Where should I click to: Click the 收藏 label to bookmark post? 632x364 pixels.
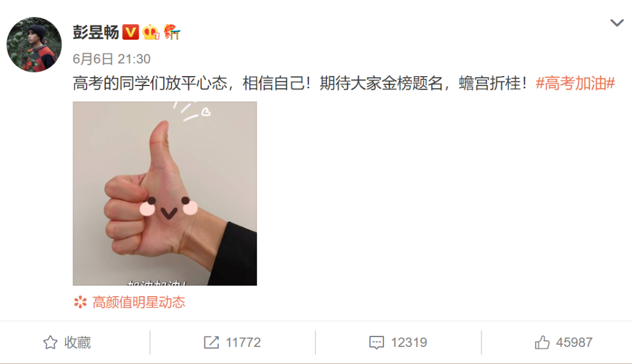(77, 342)
